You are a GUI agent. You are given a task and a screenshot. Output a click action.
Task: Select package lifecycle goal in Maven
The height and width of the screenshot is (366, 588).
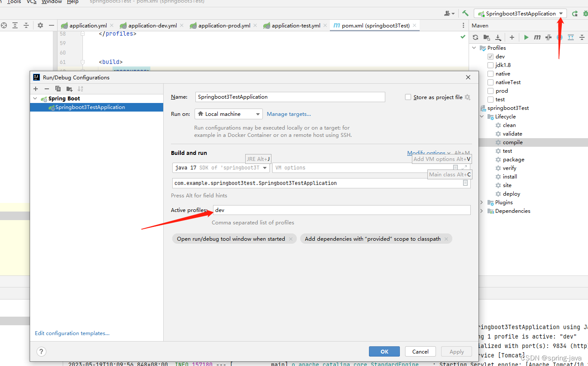(513, 159)
